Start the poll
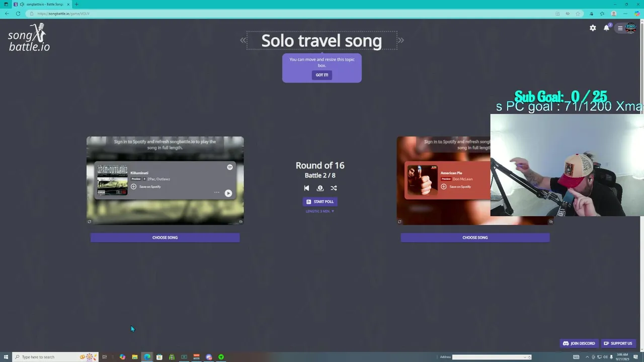The width and height of the screenshot is (644, 362). pos(320,202)
